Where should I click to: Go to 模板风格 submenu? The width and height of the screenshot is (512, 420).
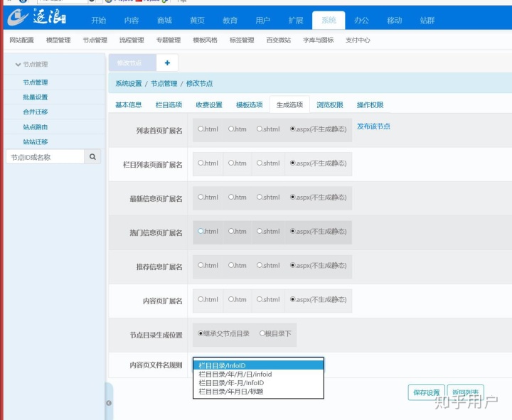pos(205,40)
